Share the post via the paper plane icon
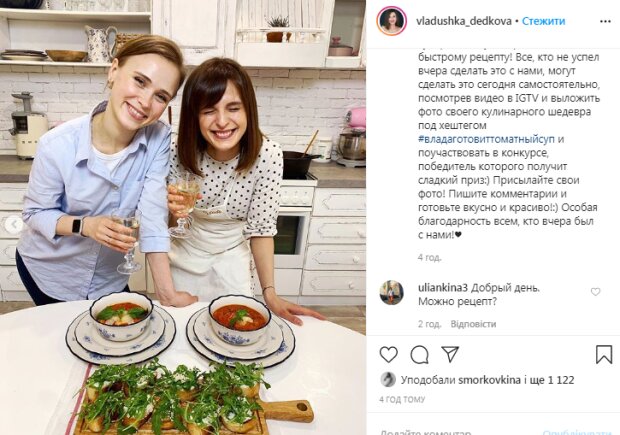This screenshot has height=435, width=620. 450,354
